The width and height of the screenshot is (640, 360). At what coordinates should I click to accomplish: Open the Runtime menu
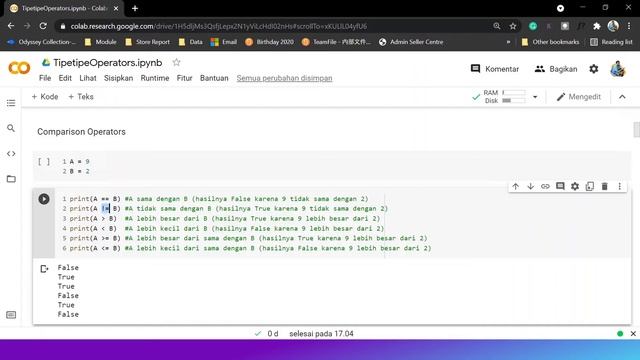click(x=155, y=78)
